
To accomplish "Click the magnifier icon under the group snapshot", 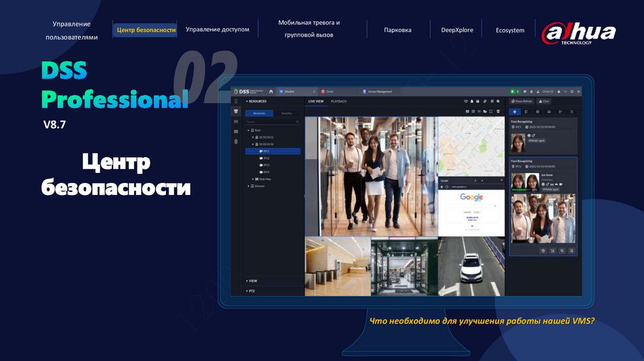I will coord(562,250).
